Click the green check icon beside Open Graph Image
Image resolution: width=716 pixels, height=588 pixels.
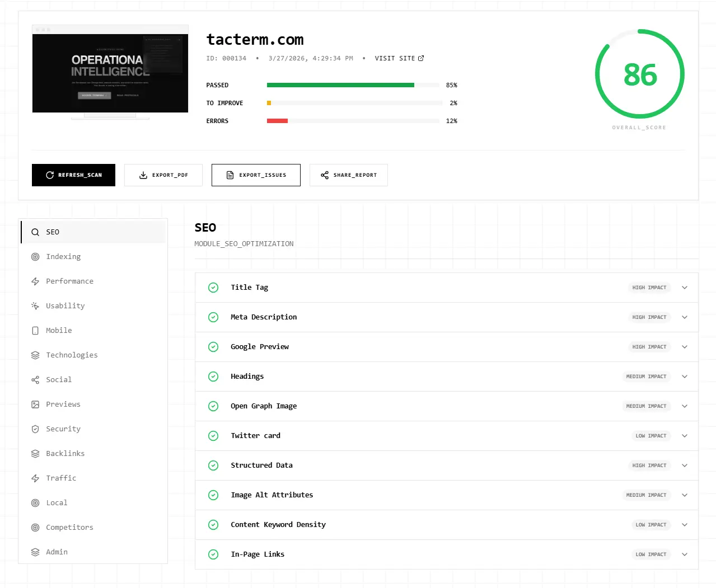[213, 406]
